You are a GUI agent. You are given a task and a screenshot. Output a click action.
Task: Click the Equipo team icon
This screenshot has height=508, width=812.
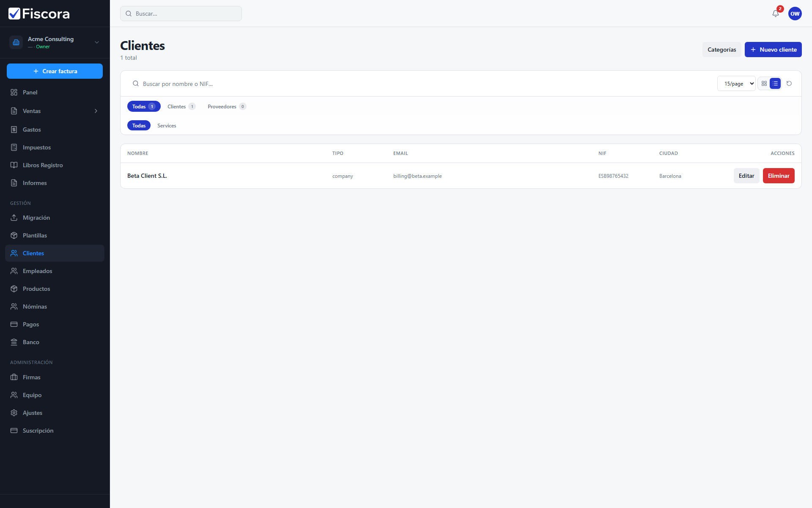[x=14, y=395]
